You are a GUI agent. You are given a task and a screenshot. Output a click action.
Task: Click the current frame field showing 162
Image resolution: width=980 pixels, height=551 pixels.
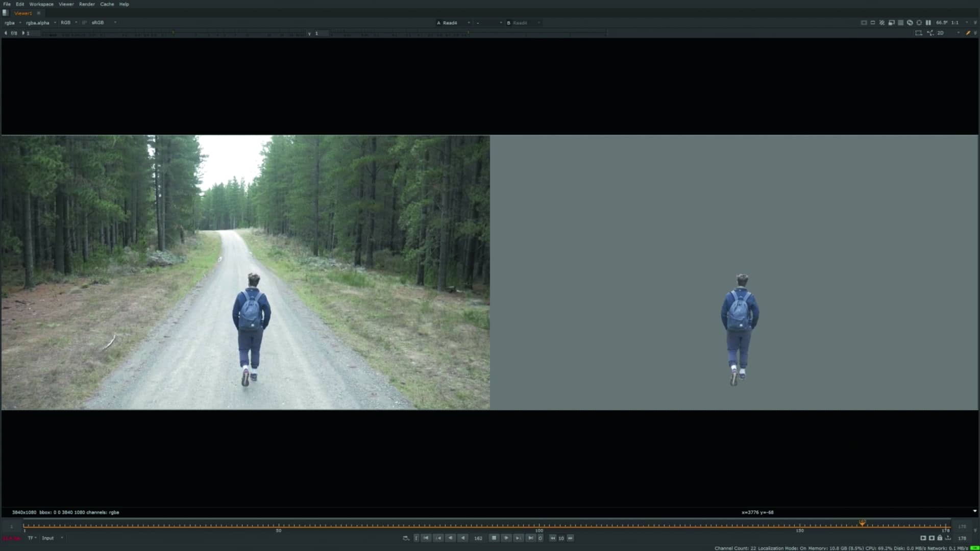point(478,538)
